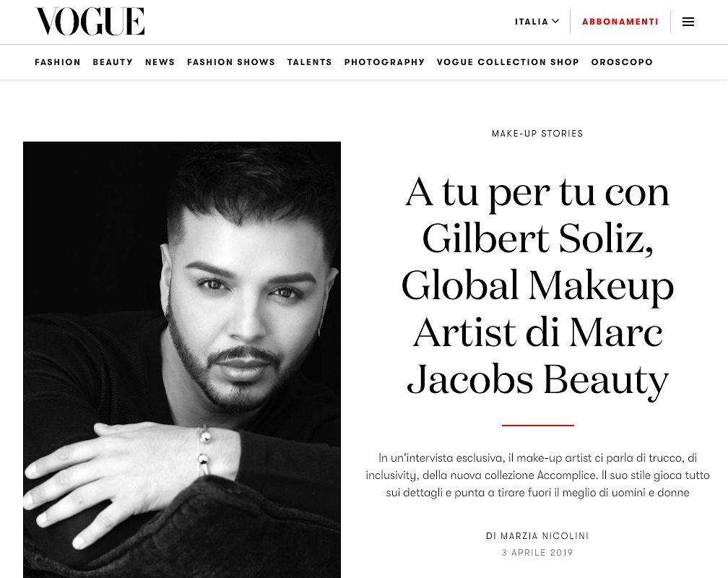Open the Beauty menu item
Screen dimensions: 728x578
(x=113, y=62)
